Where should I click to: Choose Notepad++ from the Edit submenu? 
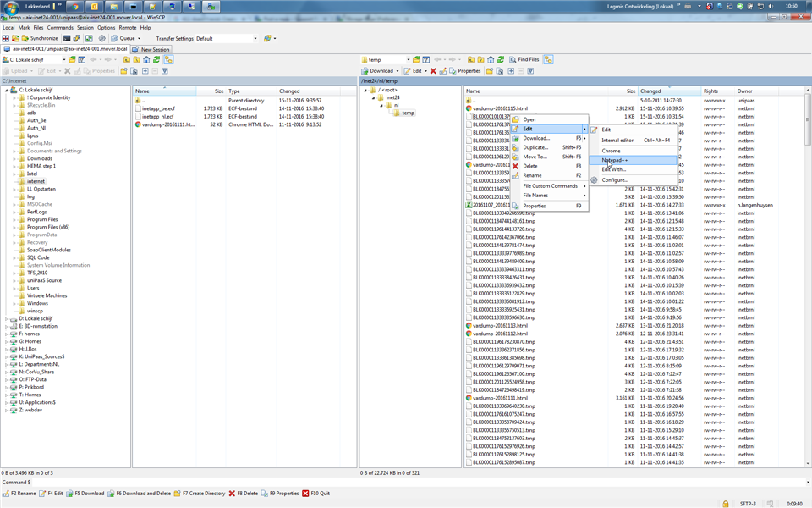coord(615,160)
